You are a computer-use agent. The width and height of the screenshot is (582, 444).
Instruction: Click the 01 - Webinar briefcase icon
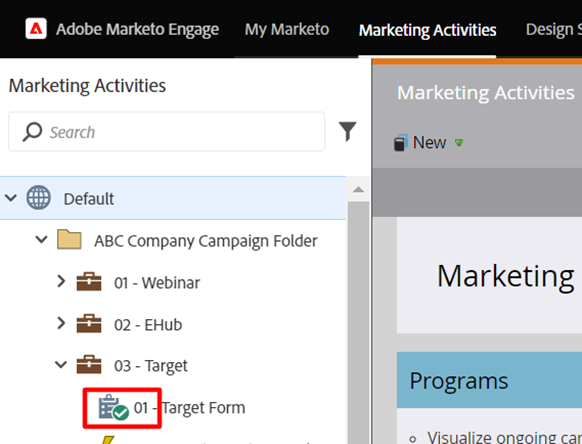coord(89,282)
